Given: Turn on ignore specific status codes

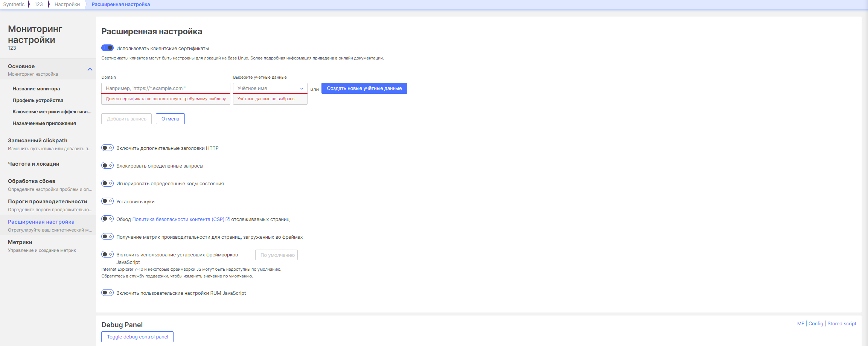Looking at the screenshot, I should click(107, 183).
